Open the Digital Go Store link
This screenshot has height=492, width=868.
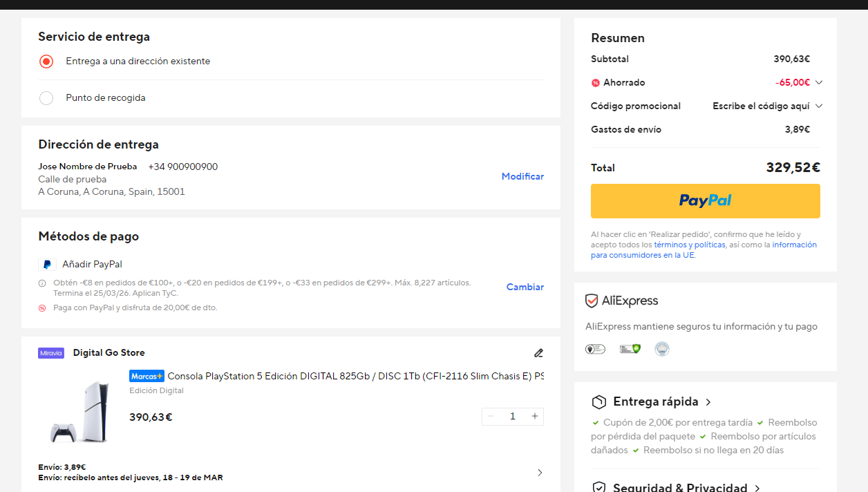pyautogui.click(x=109, y=353)
